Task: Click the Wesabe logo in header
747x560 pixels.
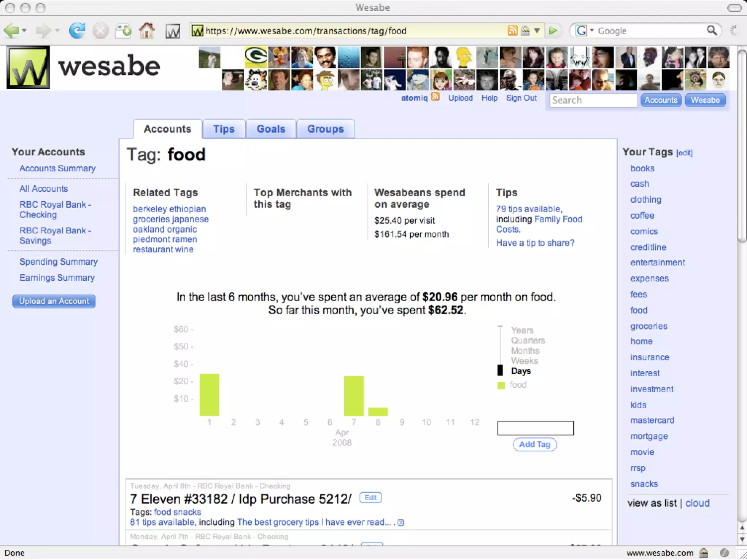Action: pyautogui.click(x=28, y=67)
